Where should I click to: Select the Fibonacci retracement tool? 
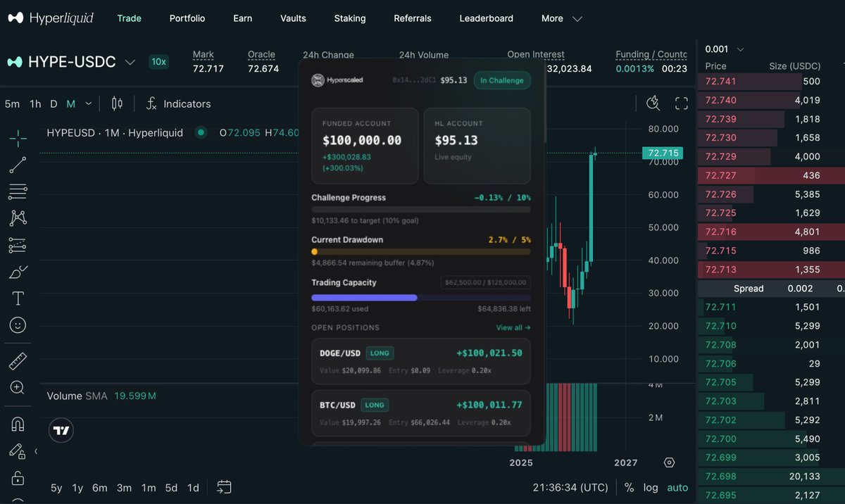(x=18, y=191)
